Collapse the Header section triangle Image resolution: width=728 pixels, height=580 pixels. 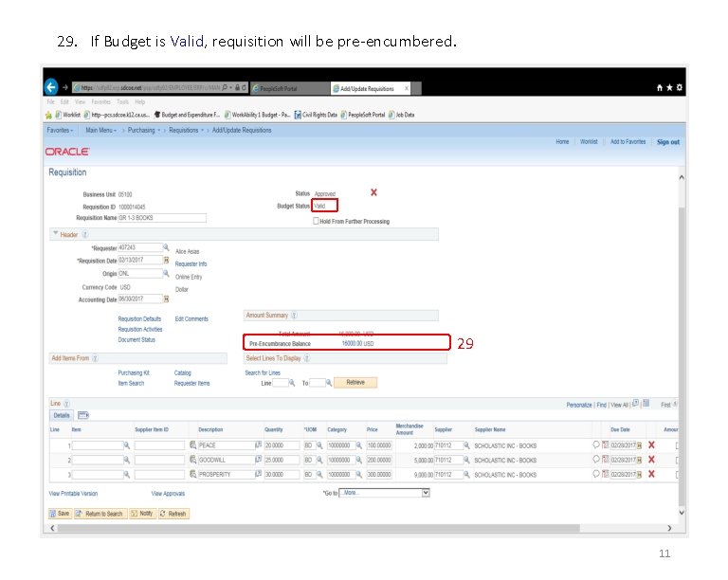click(x=56, y=233)
